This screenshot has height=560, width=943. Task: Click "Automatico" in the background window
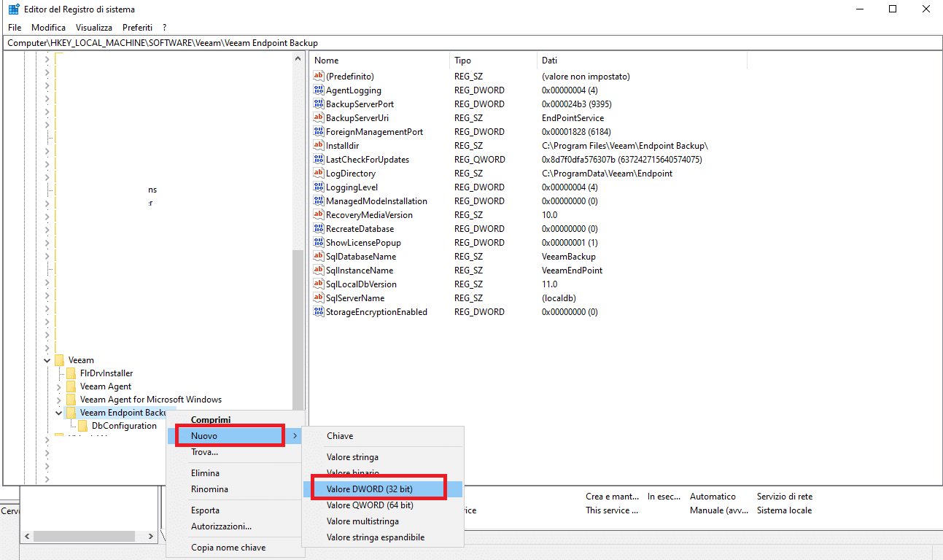[713, 497]
